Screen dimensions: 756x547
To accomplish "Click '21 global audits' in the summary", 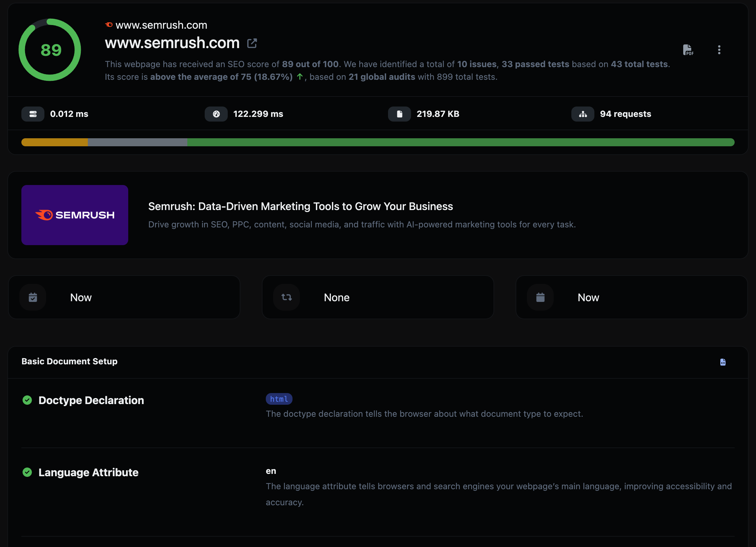I will click(x=382, y=77).
